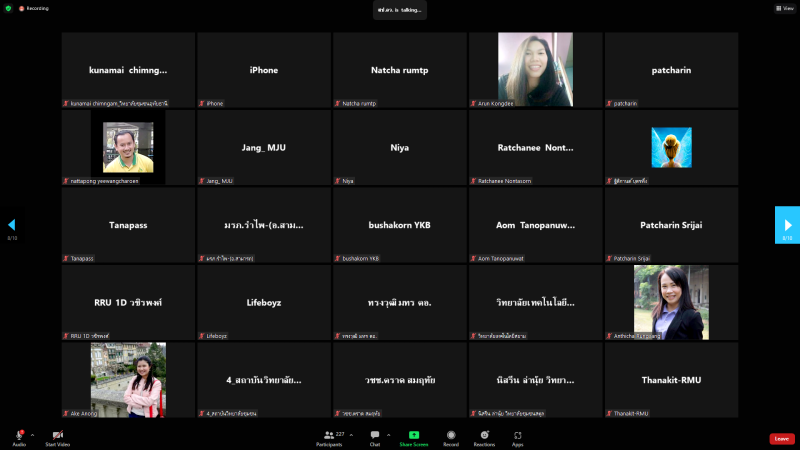
Task: Expand the Participants options caret
Action: coord(353,435)
